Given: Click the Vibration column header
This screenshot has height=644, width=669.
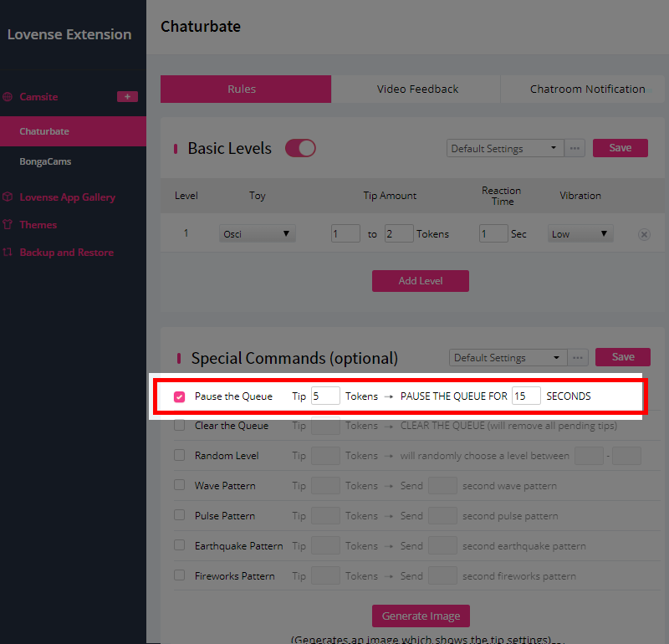Looking at the screenshot, I should [x=580, y=196].
